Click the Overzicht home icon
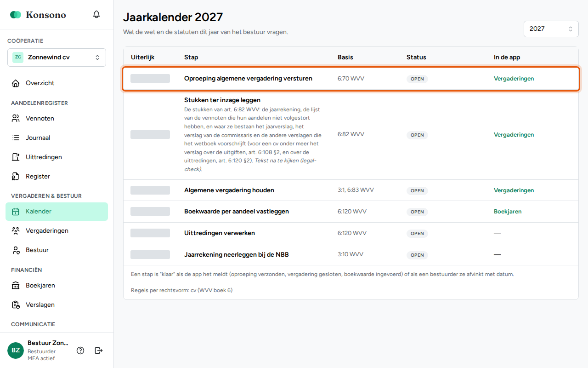This screenshot has height=368, width=588. 16,83
